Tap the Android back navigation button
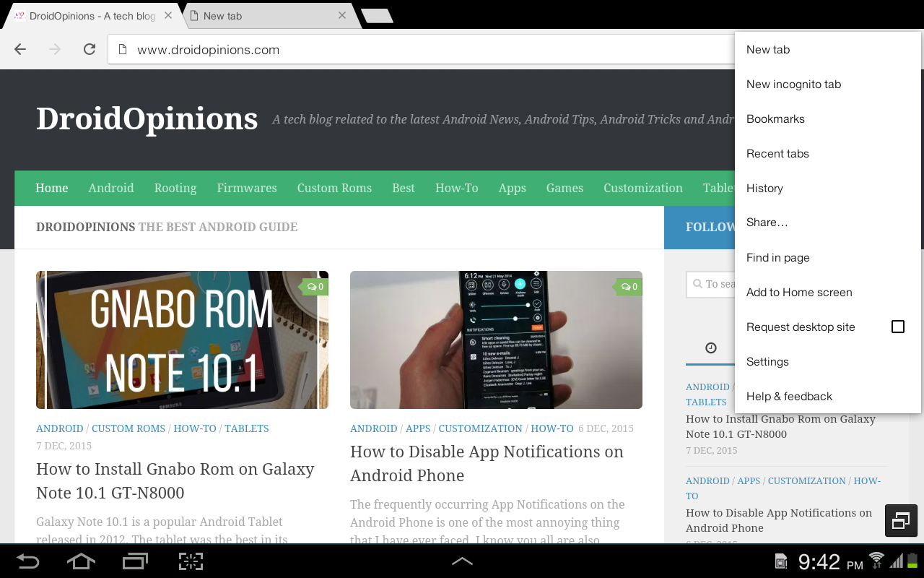The width and height of the screenshot is (924, 578). point(28,561)
